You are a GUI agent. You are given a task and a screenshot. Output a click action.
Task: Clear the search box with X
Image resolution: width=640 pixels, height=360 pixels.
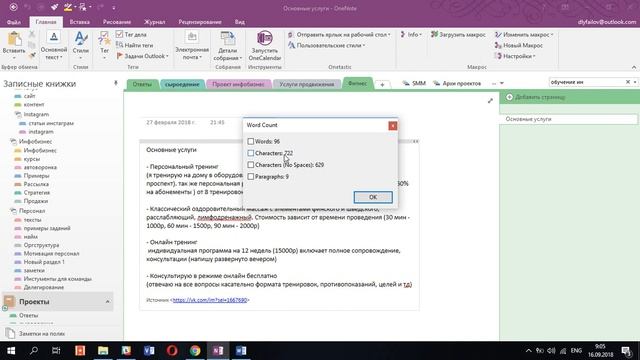coord(628,82)
